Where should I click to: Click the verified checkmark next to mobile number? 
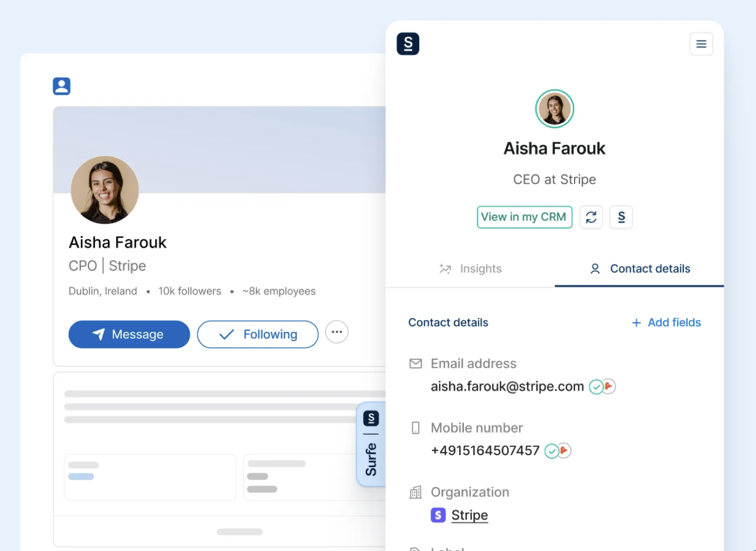[551, 451]
